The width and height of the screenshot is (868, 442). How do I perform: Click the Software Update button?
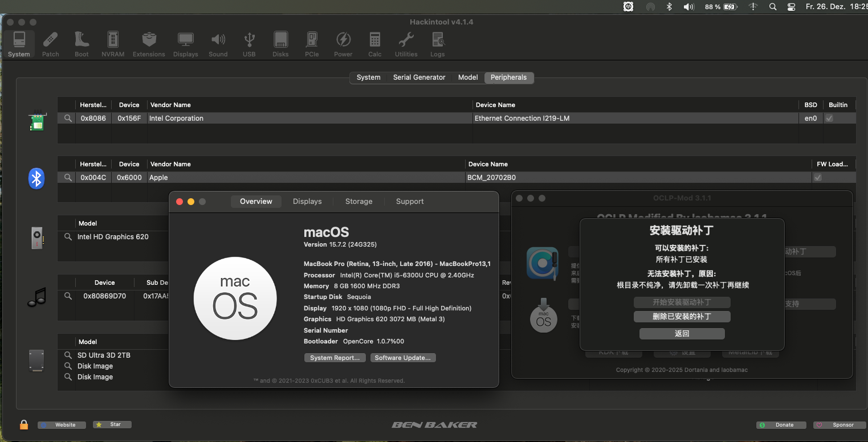[x=403, y=358]
